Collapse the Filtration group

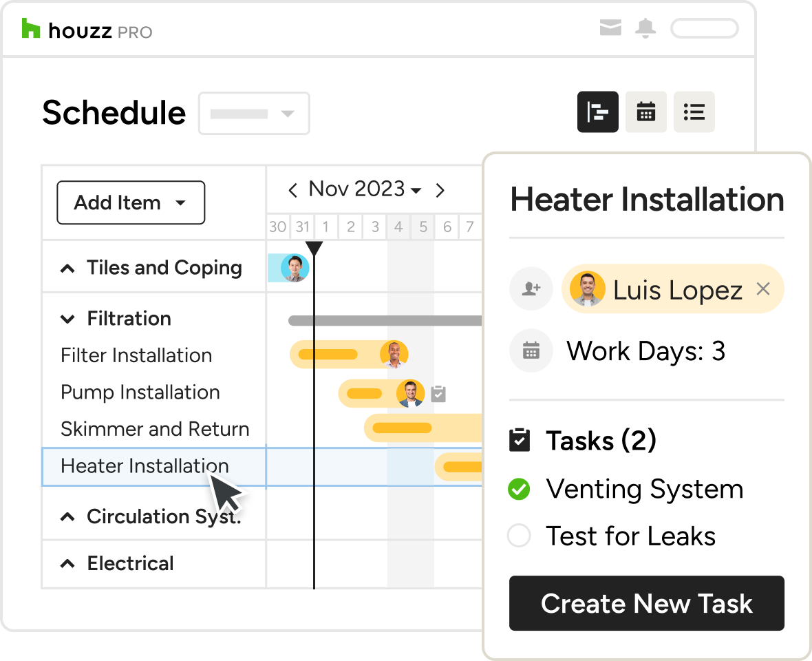(67, 319)
